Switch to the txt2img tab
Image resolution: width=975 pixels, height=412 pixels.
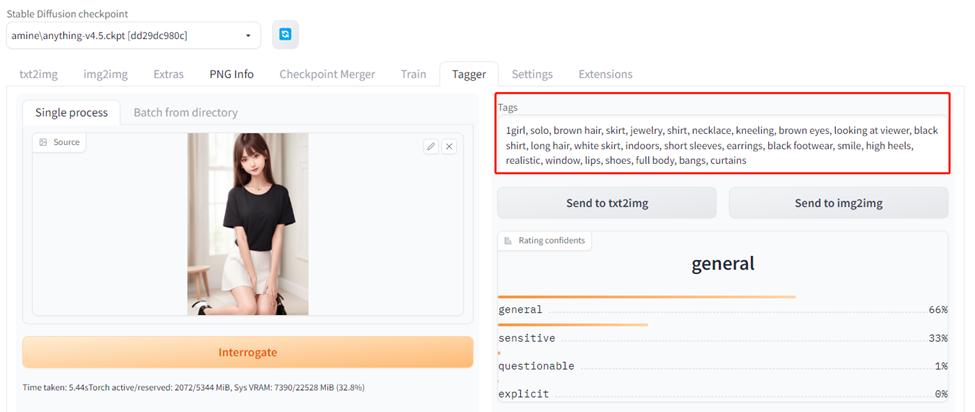[x=39, y=74]
